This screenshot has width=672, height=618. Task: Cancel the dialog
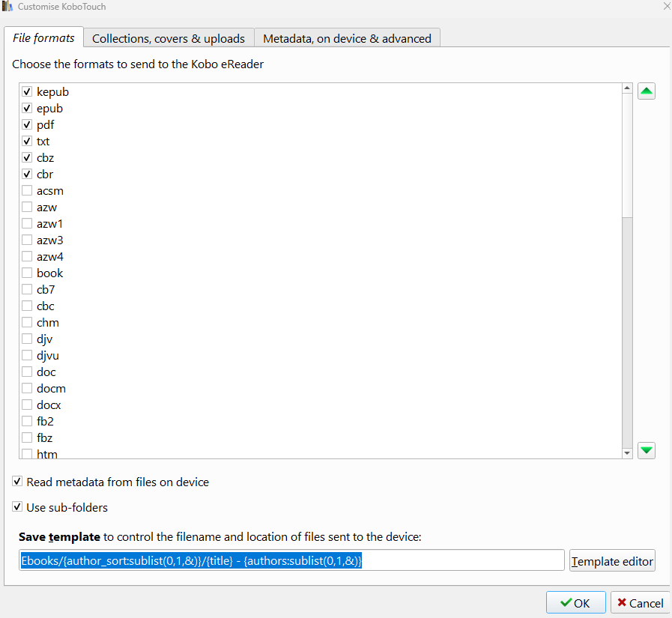click(641, 603)
